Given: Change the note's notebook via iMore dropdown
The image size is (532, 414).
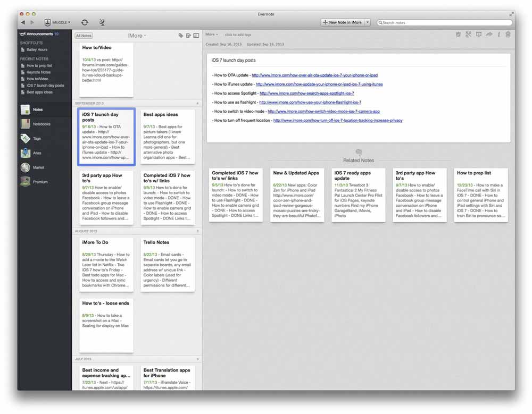Looking at the screenshot, I should pos(212,34).
